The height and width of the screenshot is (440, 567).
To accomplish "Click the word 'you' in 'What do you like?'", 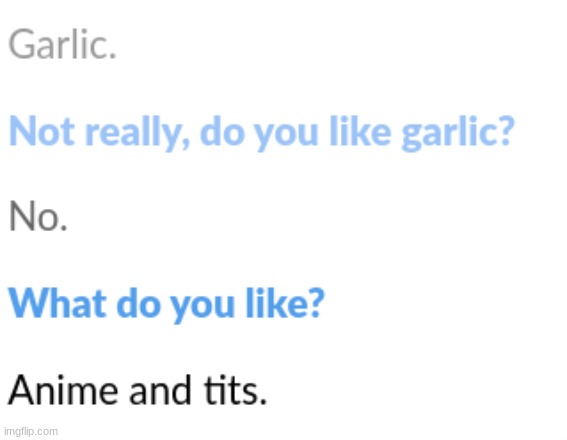I will point(203,308).
